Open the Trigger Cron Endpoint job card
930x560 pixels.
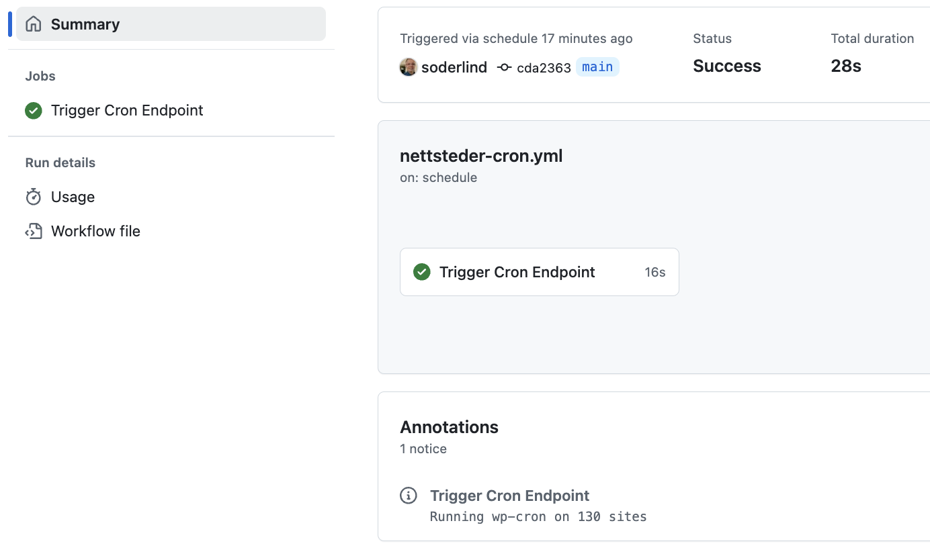click(x=517, y=272)
